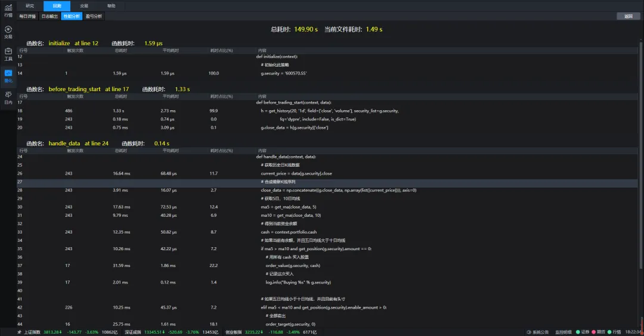644x336 pixels.
Task: Select the 量化 quant icon in the sidebar
Action: (x=8, y=76)
